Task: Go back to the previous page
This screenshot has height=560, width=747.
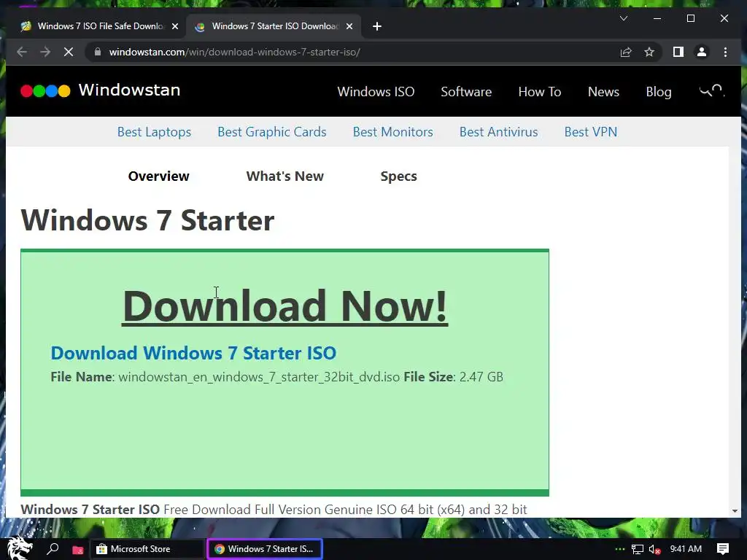Action: 21,52
